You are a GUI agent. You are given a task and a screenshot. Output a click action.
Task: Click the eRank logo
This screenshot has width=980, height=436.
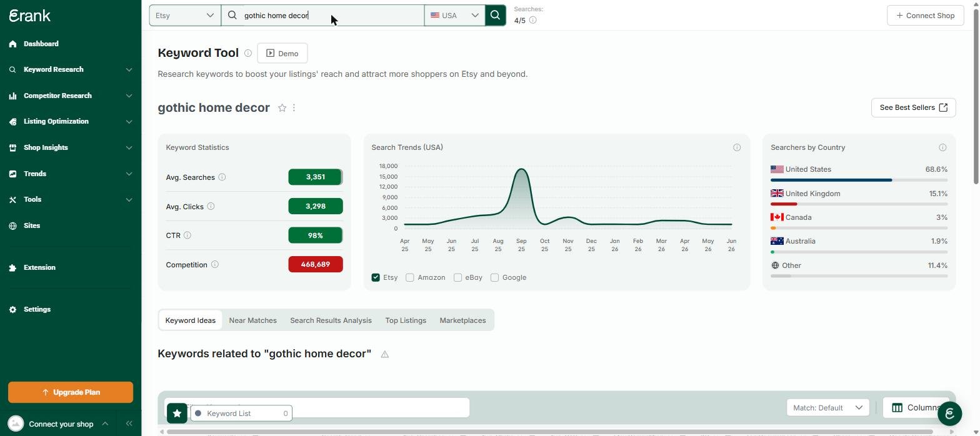tap(30, 16)
